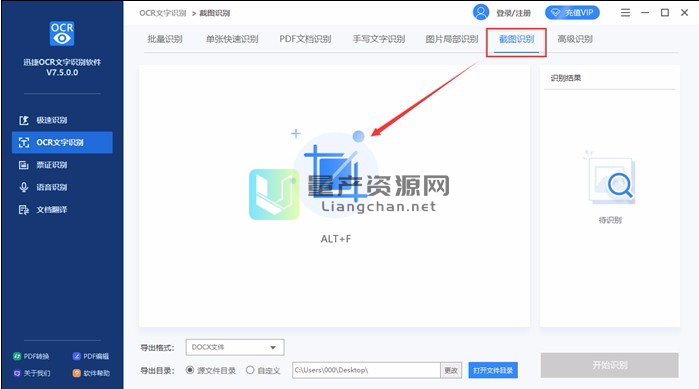Click the 识别结果 panel header
The image size is (699, 389).
click(x=566, y=78)
